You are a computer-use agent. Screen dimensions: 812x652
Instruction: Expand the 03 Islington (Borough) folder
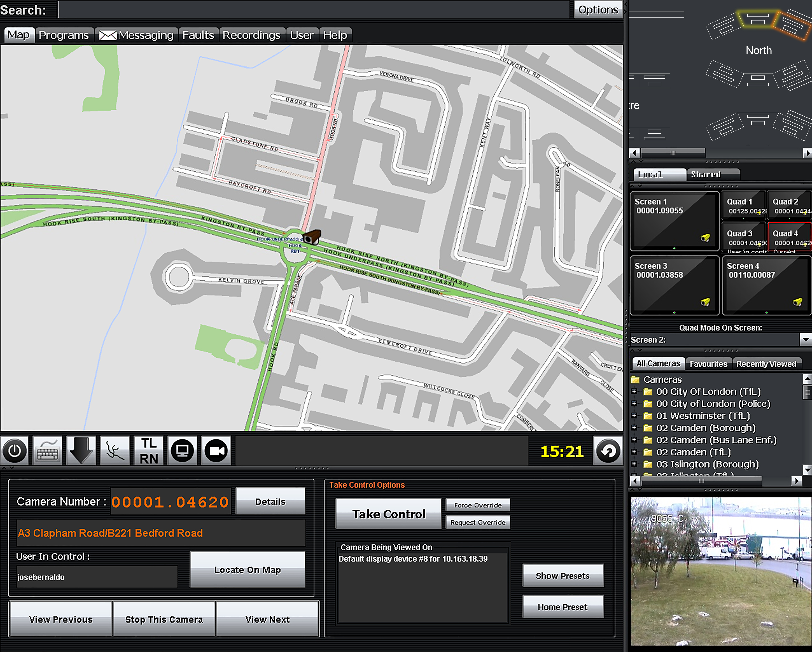tap(634, 464)
